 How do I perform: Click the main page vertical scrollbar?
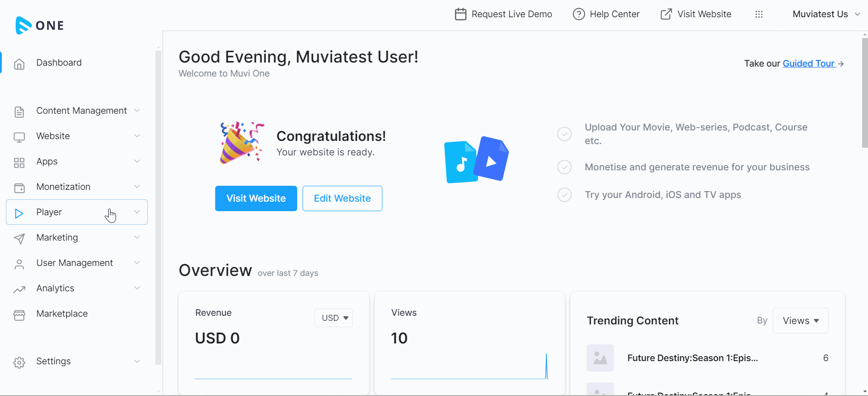click(865, 93)
